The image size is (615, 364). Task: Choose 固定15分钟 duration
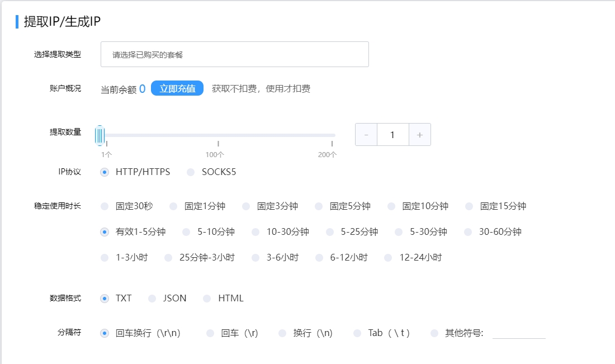point(469,206)
